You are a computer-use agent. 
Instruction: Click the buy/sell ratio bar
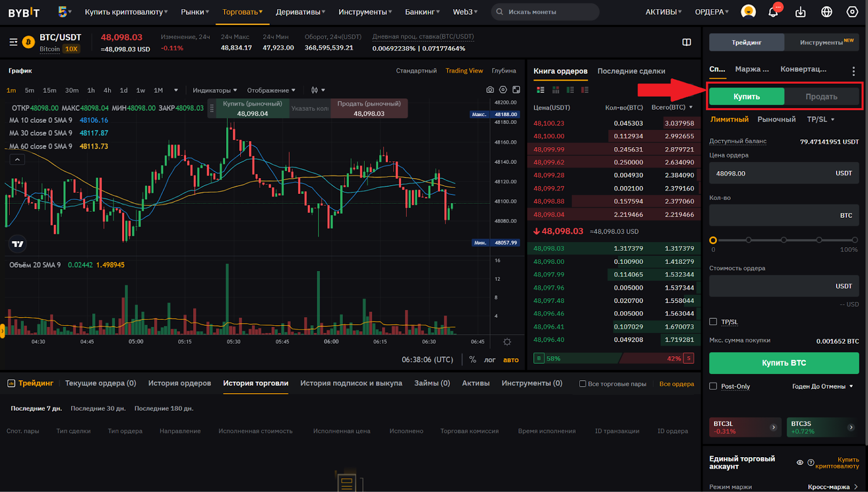point(614,358)
